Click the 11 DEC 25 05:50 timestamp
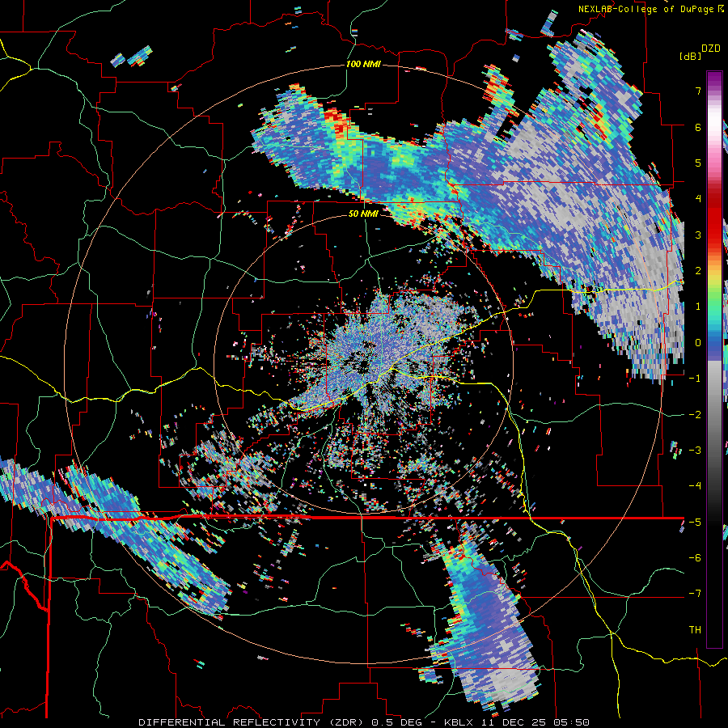This screenshot has height=728, width=728. (x=534, y=722)
